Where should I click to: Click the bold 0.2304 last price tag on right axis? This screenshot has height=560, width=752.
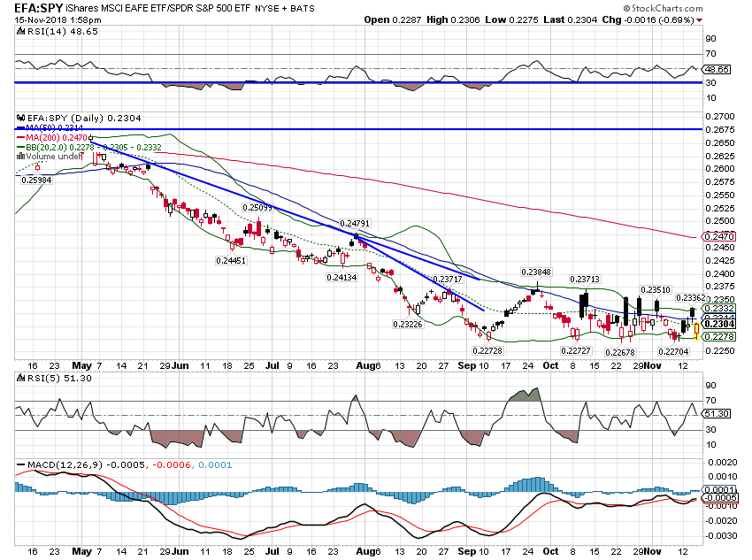[718, 324]
